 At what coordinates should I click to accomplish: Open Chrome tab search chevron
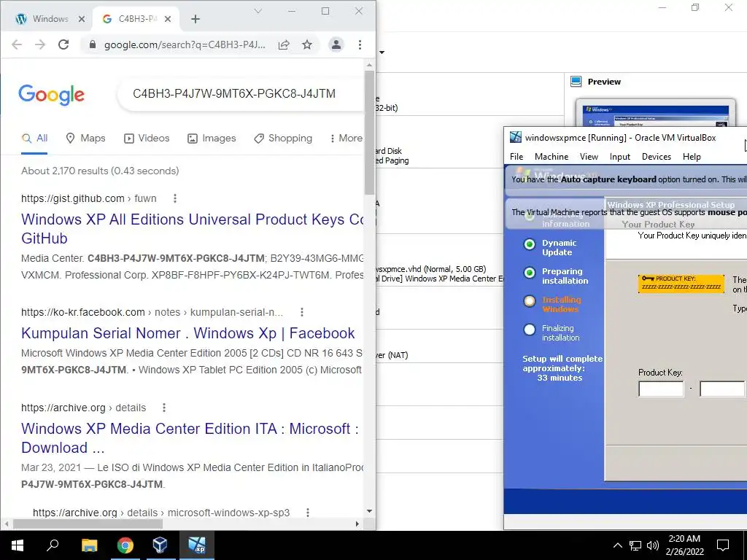click(258, 11)
